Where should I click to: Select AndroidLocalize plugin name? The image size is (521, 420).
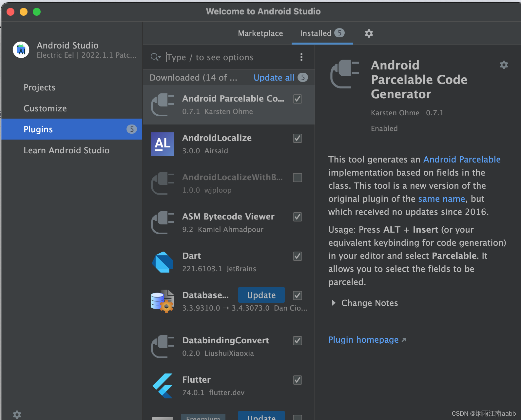(x=217, y=138)
